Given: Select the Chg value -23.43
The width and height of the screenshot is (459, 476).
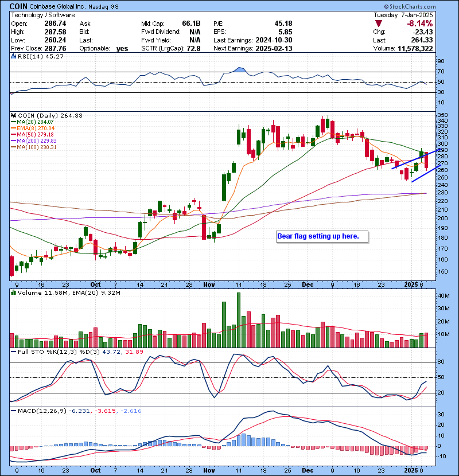Looking at the screenshot, I should (x=422, y=32).
